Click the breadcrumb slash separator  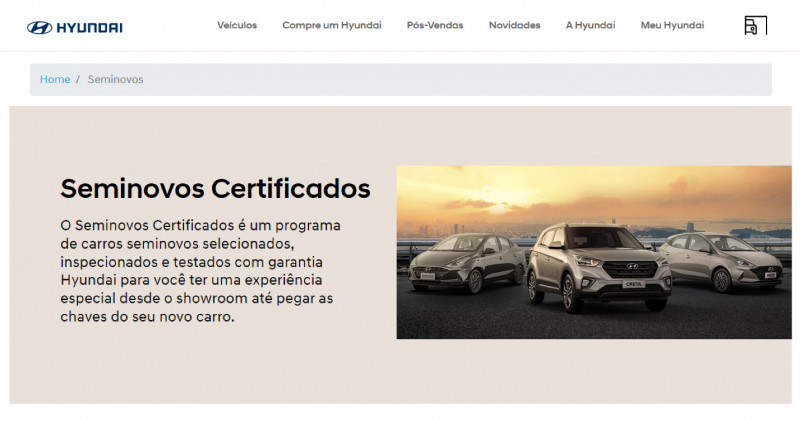coord(78,79)
